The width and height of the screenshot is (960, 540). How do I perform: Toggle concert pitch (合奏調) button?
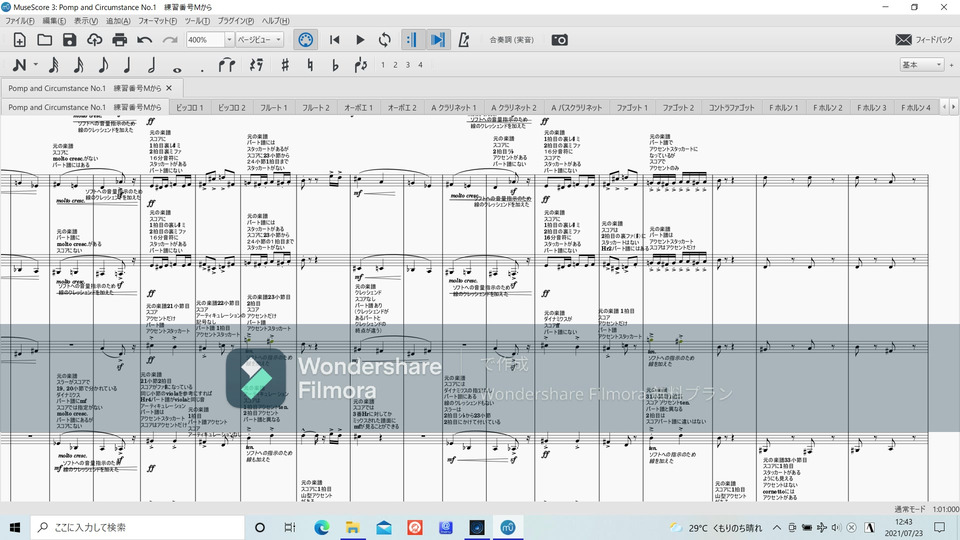tap(511, 40)
